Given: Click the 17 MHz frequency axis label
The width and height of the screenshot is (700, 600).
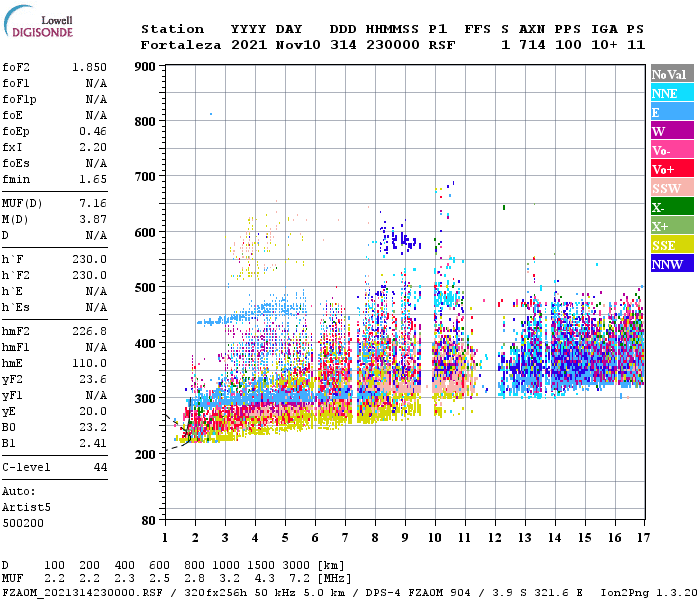Looking at the screenshot, I should click(x=643, y=538).
